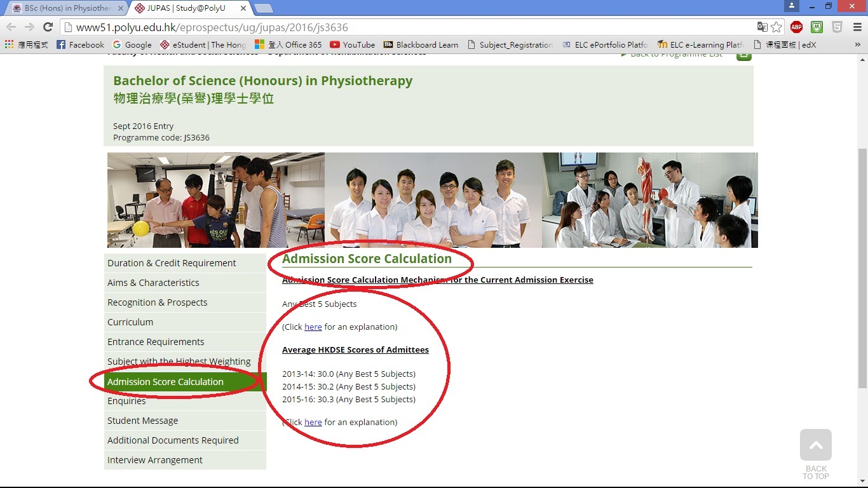Open Duration & Credit Requirement section
This screenshot has width=868, height=488.
pos(185,263)
